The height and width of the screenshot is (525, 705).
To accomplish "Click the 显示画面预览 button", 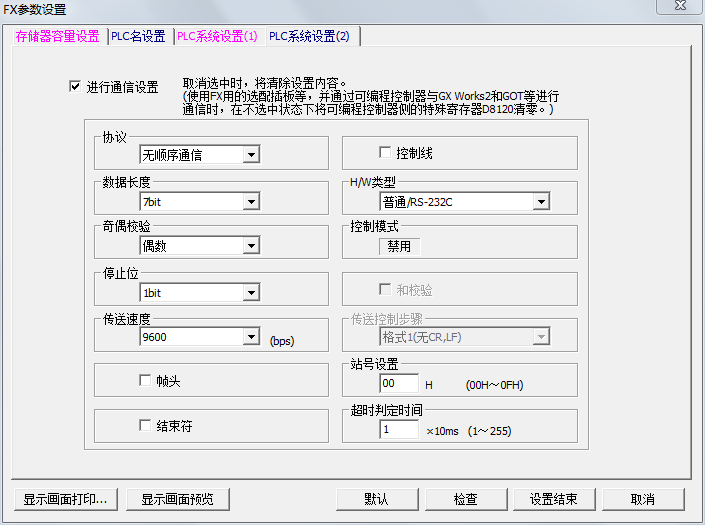I will pos(184,499).
